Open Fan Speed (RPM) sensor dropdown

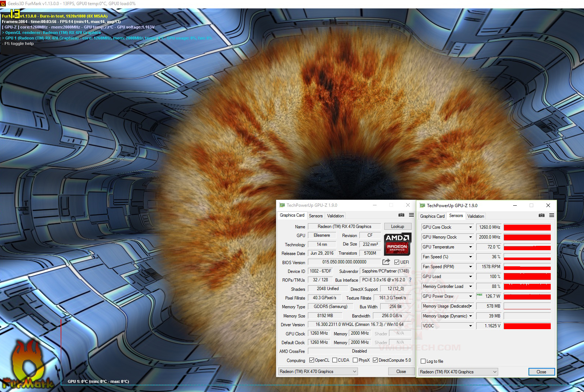(x=470, y=267)
